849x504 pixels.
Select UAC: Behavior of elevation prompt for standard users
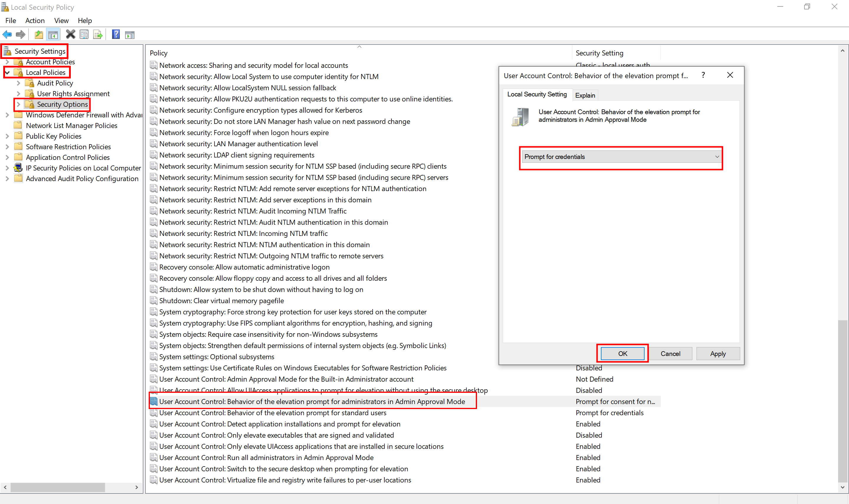tap(273, 413)
